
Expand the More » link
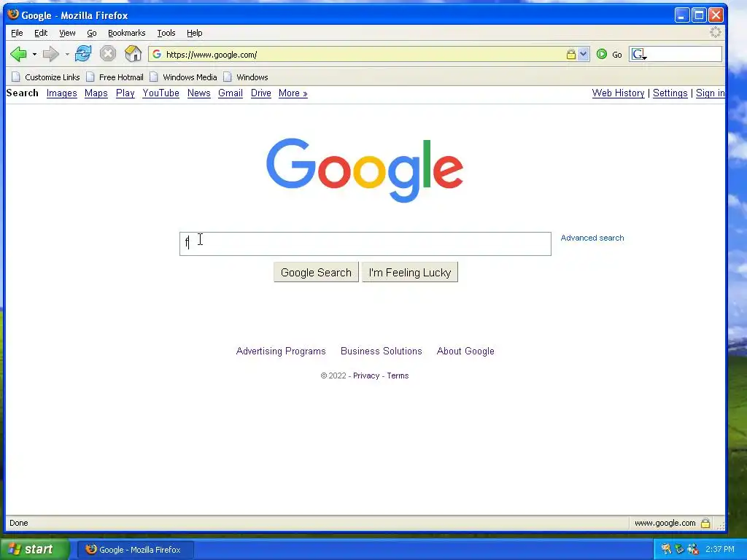pos(293,93)
